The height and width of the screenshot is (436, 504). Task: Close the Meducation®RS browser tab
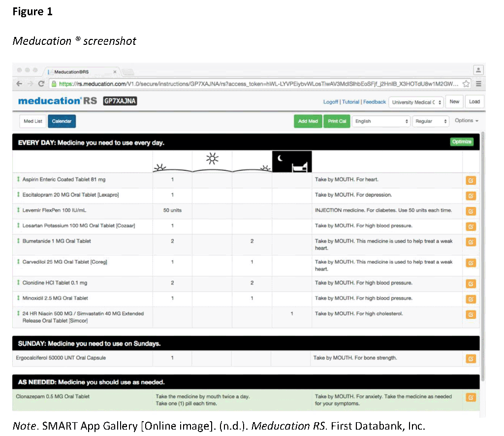click(115, 72)
